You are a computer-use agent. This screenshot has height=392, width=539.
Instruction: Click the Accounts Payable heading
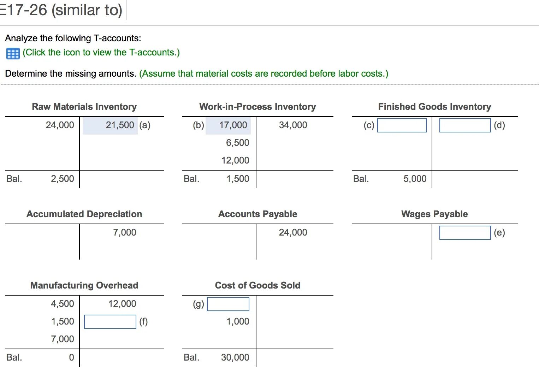click(x=257, y=214)
